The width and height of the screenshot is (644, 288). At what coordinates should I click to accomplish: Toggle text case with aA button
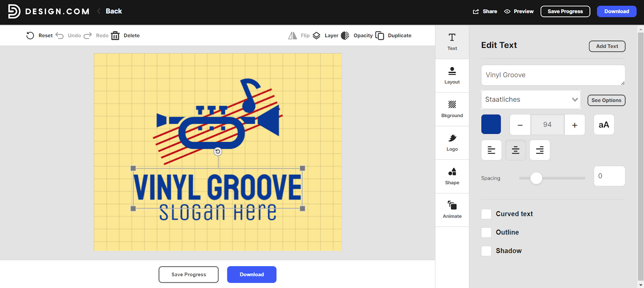click(604, 125)
